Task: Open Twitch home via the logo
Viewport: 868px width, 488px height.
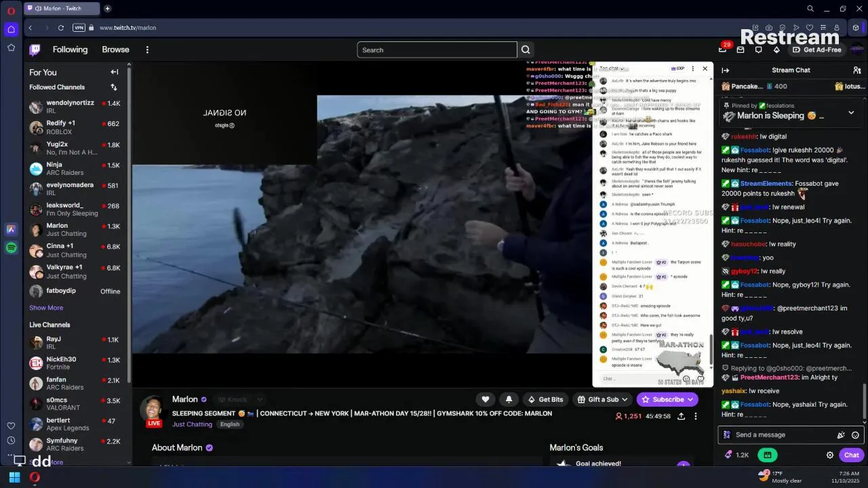Action: tap(35, 49)
